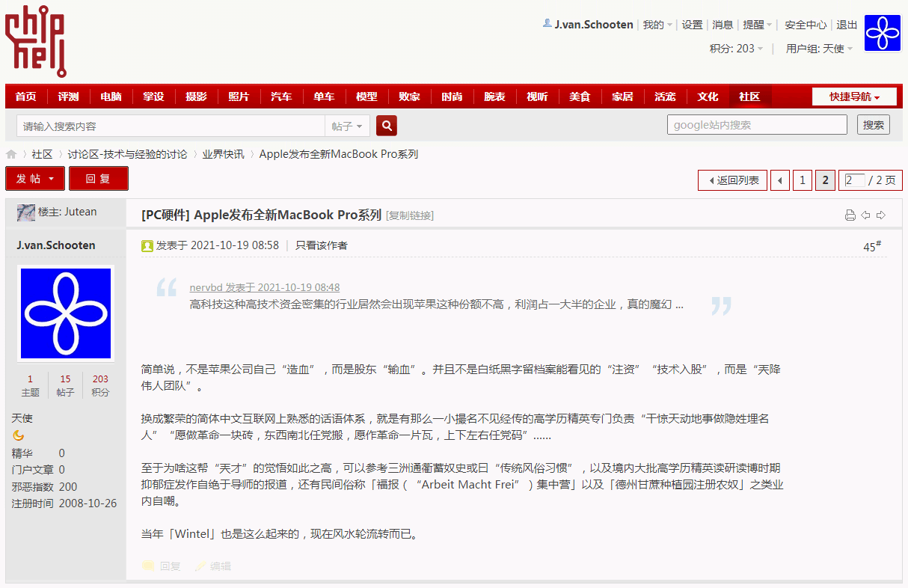
Task: Expand the 积分: 203 dropdown in header
Action: (736, 49)
